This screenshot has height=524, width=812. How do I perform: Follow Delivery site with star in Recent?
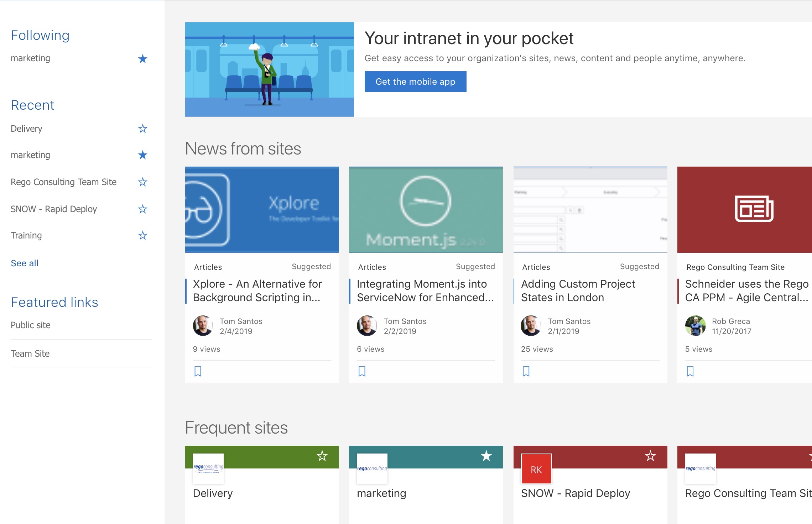coord(142,129)
